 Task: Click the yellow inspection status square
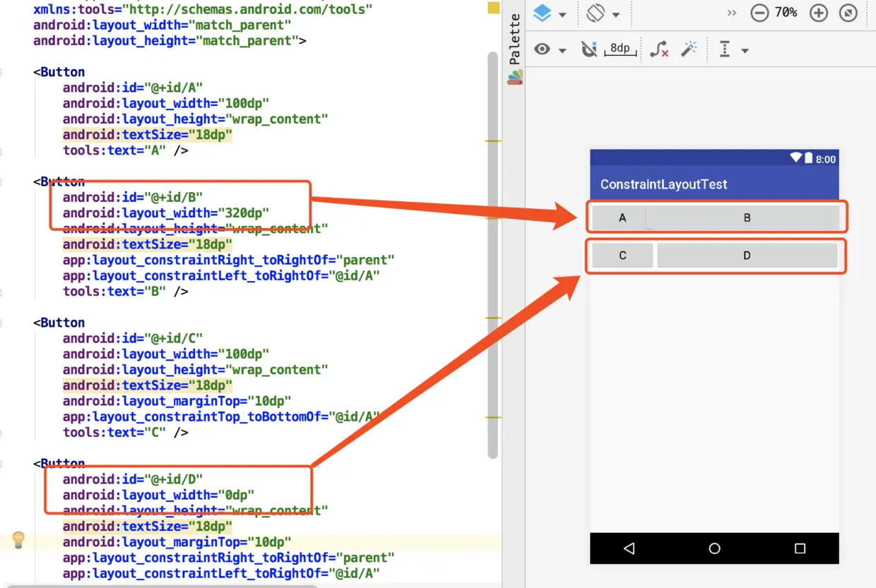(x=494, y=8)
